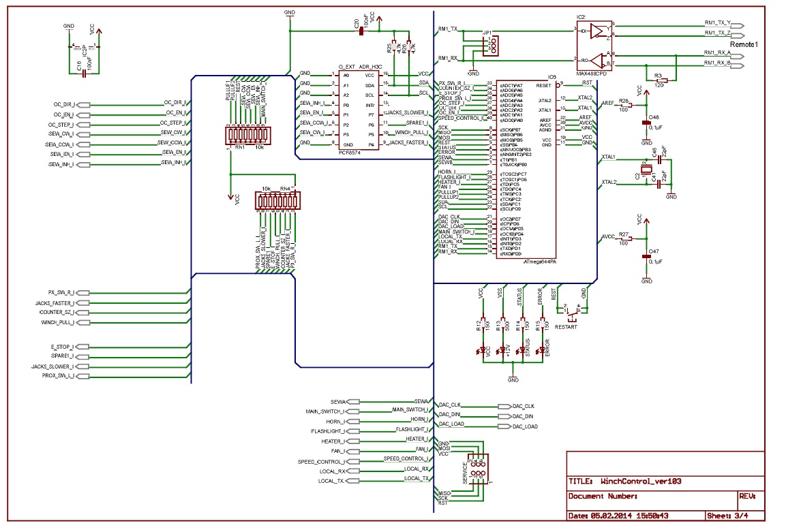Screen dimensions: 786x532
Task: Click capacitor C20 100nF
Action: pos(361,31)
